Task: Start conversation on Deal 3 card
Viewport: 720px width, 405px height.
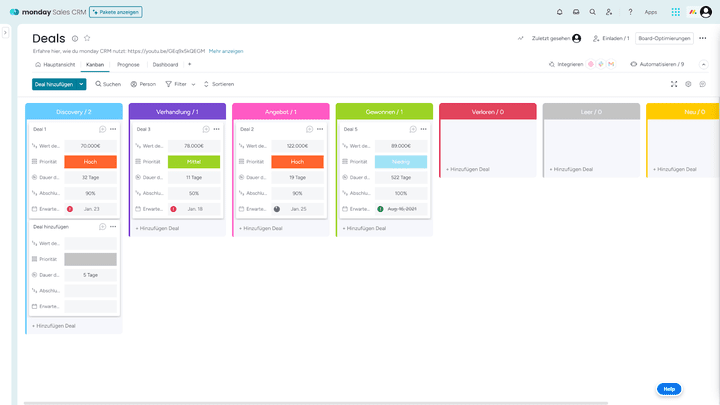Action: [206, 129]
